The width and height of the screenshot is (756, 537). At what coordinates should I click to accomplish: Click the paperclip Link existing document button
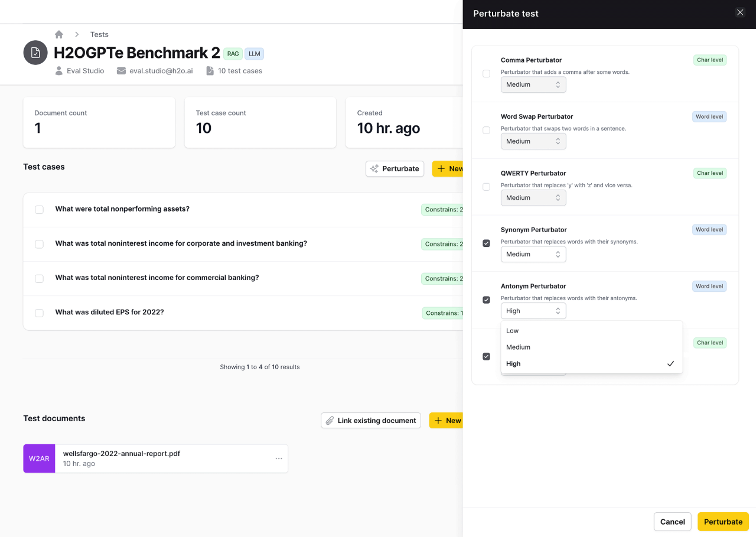click(371, 421)
